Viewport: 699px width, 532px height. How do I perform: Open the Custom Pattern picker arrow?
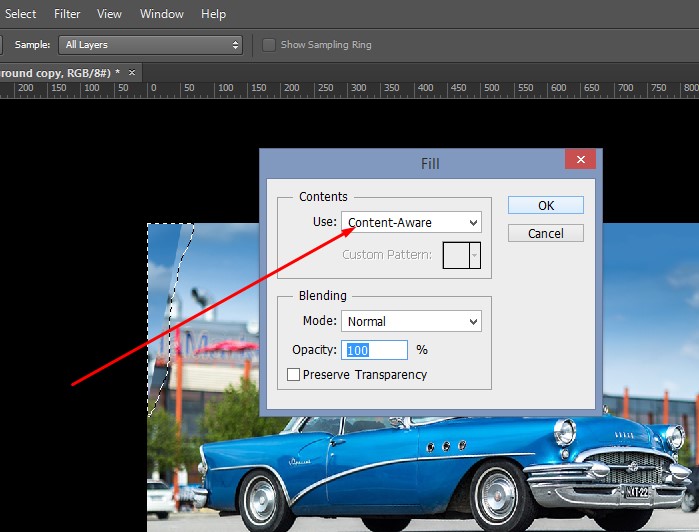(475, 255)
